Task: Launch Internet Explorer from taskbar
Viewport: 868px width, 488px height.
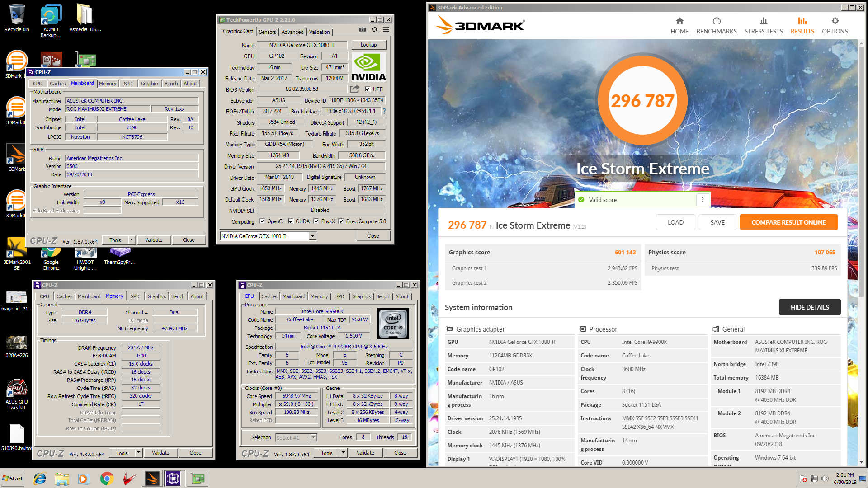Action: coord(40,479)
